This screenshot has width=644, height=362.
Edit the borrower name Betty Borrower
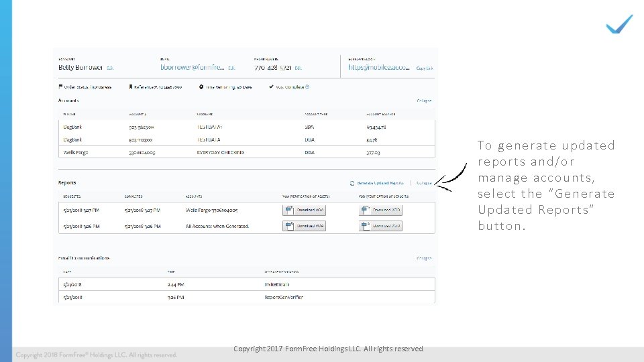[110, 68]
